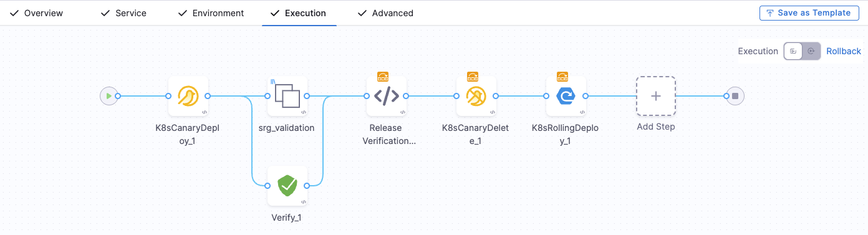
Task: Click the Verify_1 label text
Action: [287, 218]
